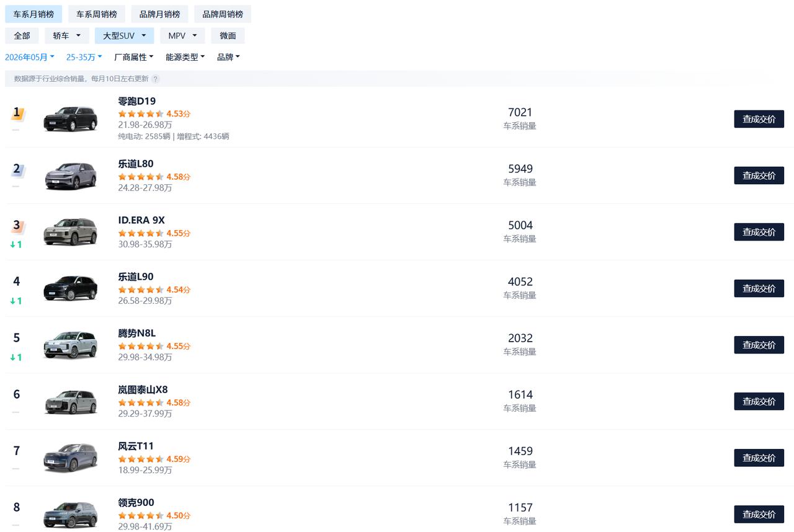
Task: Click the 4.53分 rating score
Action: click(x=179, y=114)
